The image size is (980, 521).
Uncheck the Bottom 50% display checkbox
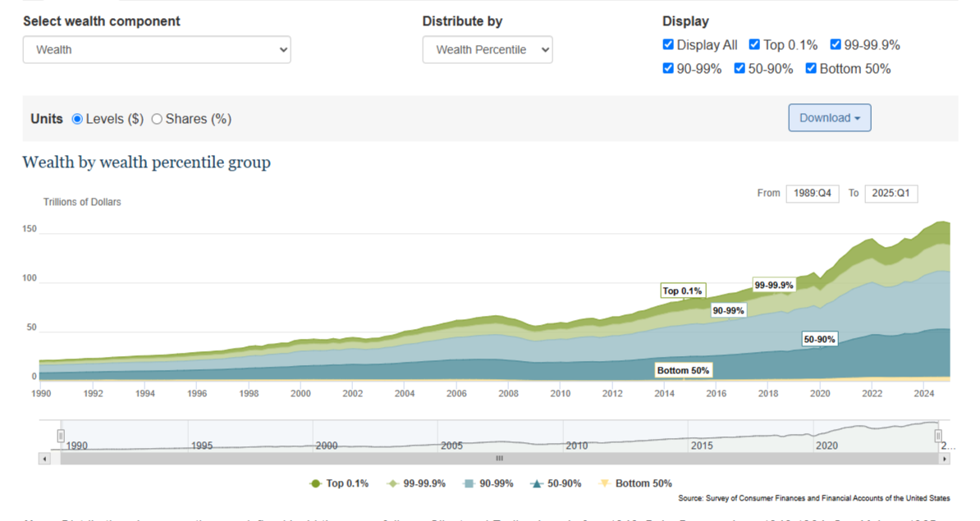811,68
